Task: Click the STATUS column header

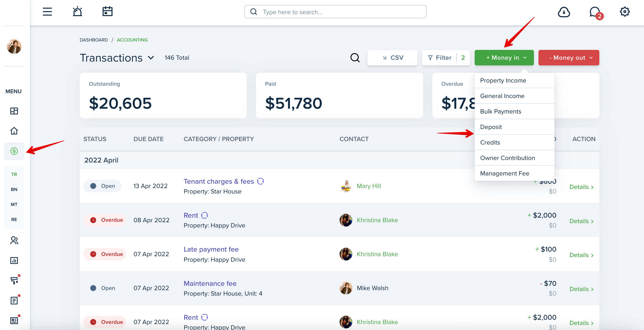Action: (95, 139)
